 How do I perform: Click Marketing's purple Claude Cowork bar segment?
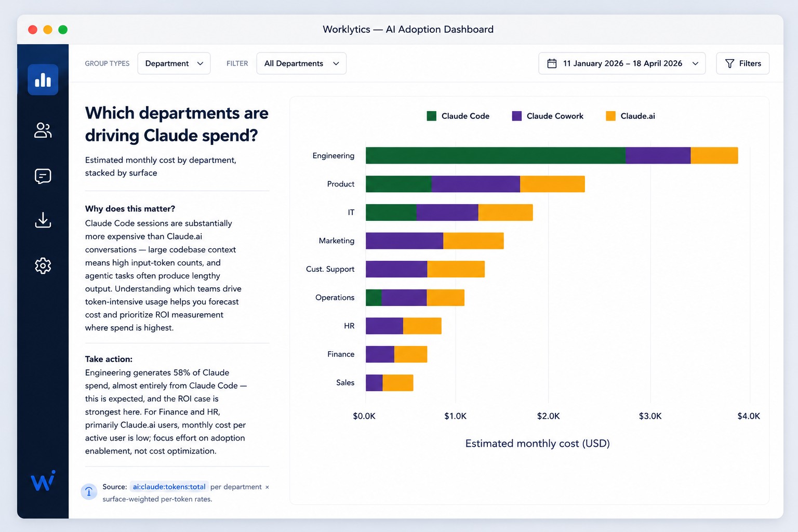[404, 241]
